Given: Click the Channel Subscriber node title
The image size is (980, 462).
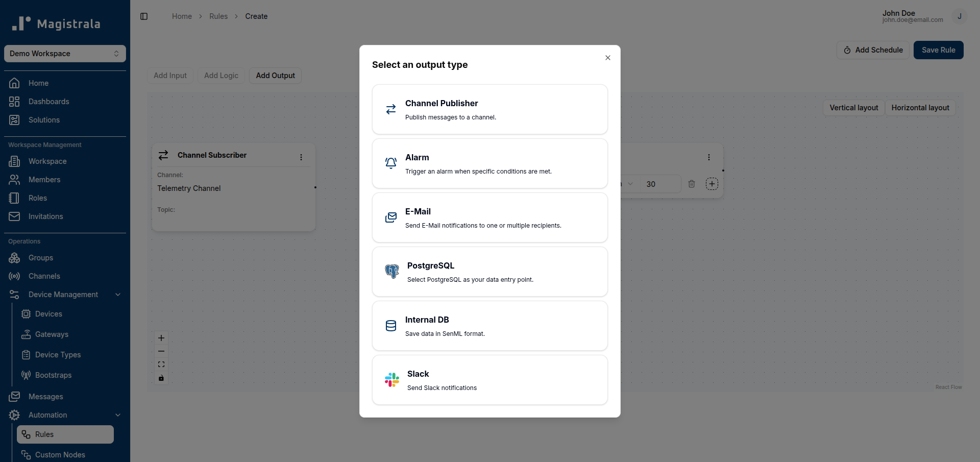Looking at the screenshot, I should pyautogui.click(x=212, y=155).
